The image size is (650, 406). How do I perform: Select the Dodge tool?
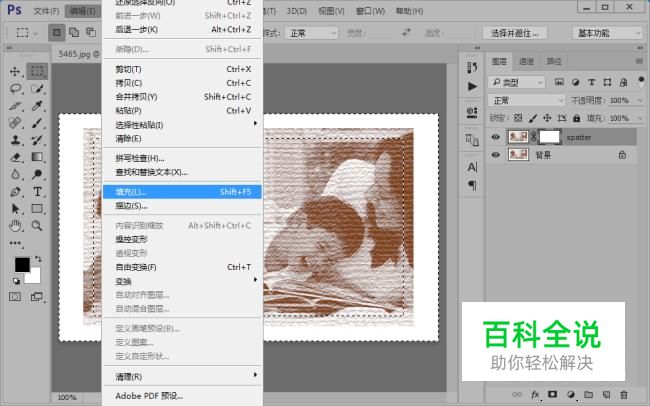pyautogui.click(x=37, y=174)
